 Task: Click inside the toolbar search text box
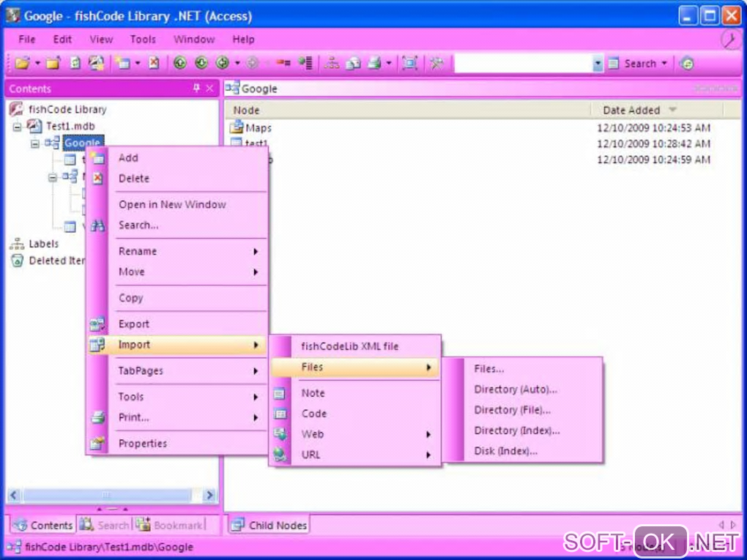(x=523, y=64)
